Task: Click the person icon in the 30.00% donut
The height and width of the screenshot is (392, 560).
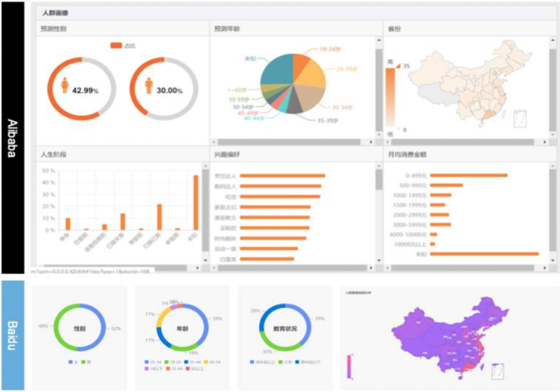Action: click(148, 85)
